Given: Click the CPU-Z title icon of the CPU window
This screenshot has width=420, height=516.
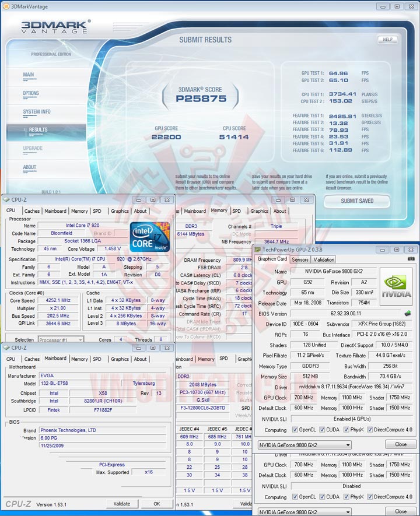Looking at the screenshot, I should point(6,199).
